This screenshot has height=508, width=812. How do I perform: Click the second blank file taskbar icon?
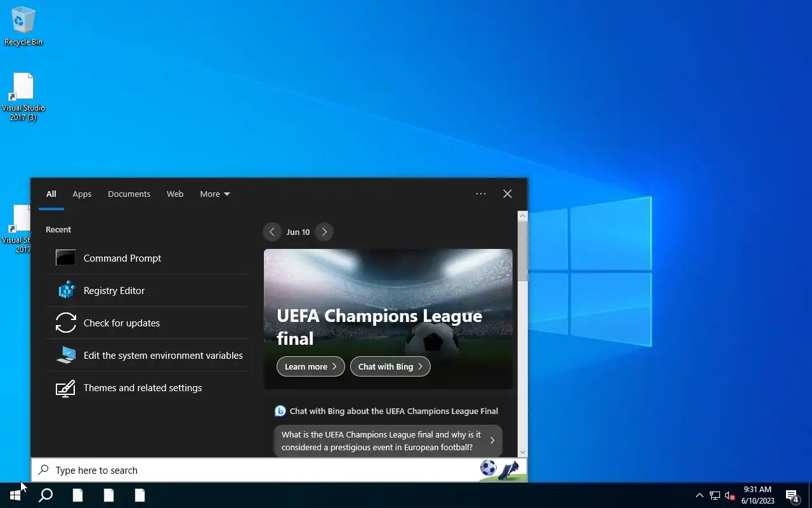point(108,495)
